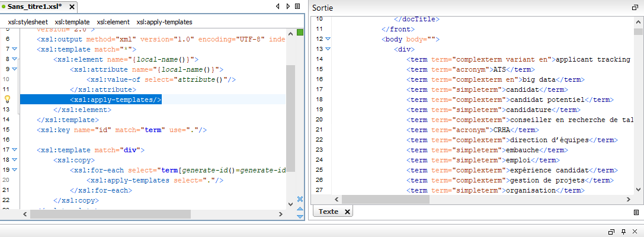Image resolution: width=644 pixels, height=237 pixels.
Task: Click the "candidat potentiel" term line
Action: (510, 100)
